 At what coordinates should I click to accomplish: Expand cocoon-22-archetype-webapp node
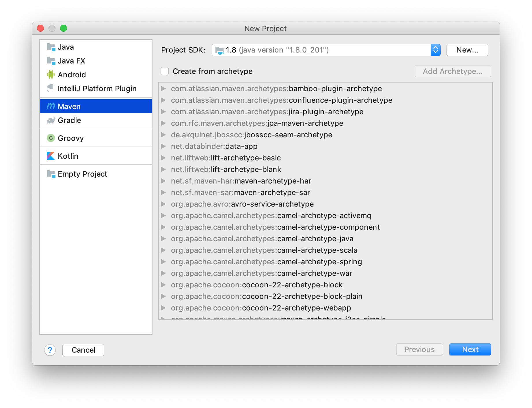[x=163, y=308]
